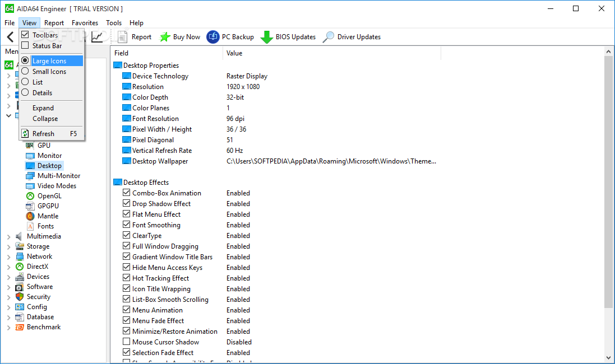
Task: Toggle the Mouse Cursor Shadow checkbox
Action: (126, 341)
